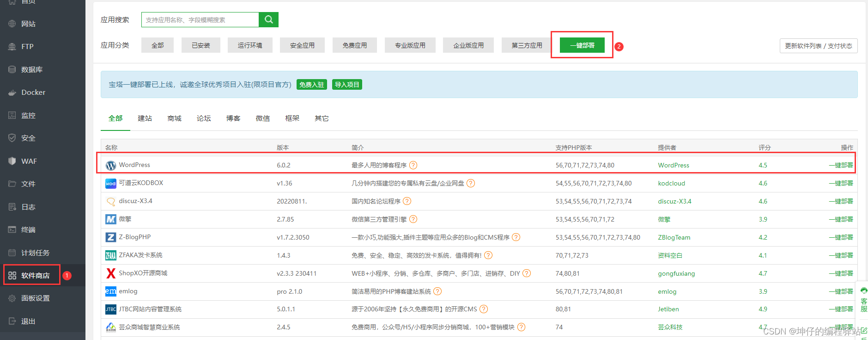Click the 微擎 app icon
868x340 pixels.
point(111,219)
